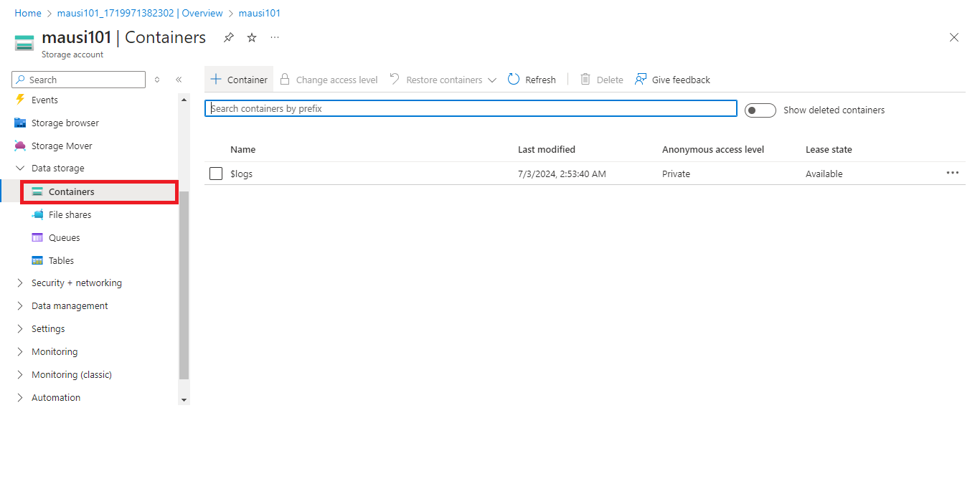Open the $logs container
980x479 pixels.
[242, 174]
